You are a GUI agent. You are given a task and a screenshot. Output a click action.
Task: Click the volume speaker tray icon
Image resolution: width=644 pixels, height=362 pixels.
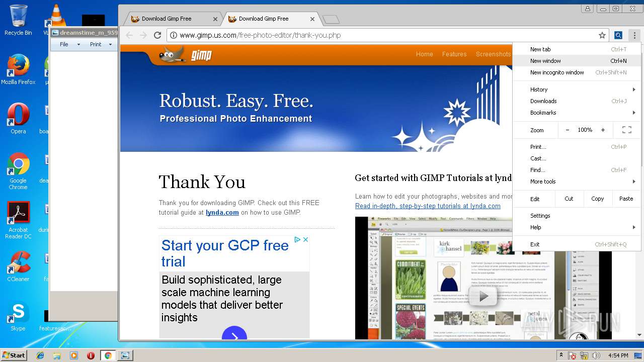pos(596,355)
